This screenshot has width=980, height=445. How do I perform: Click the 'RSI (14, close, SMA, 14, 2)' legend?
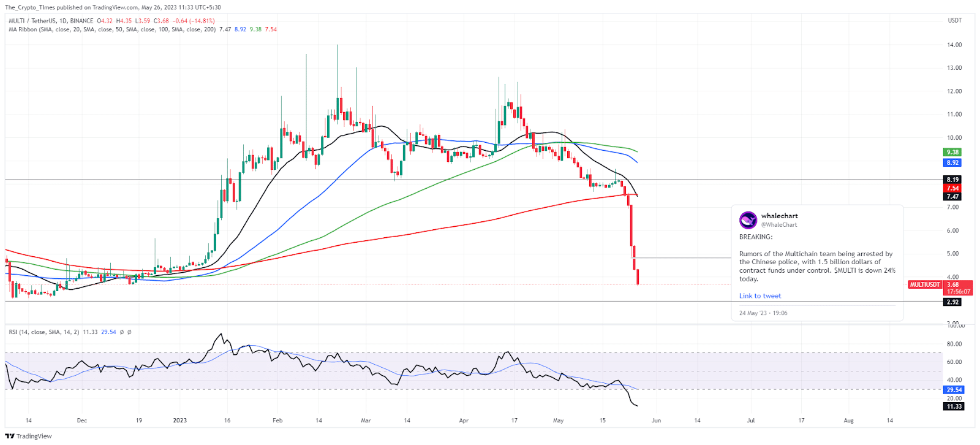[x=43, y=332]
